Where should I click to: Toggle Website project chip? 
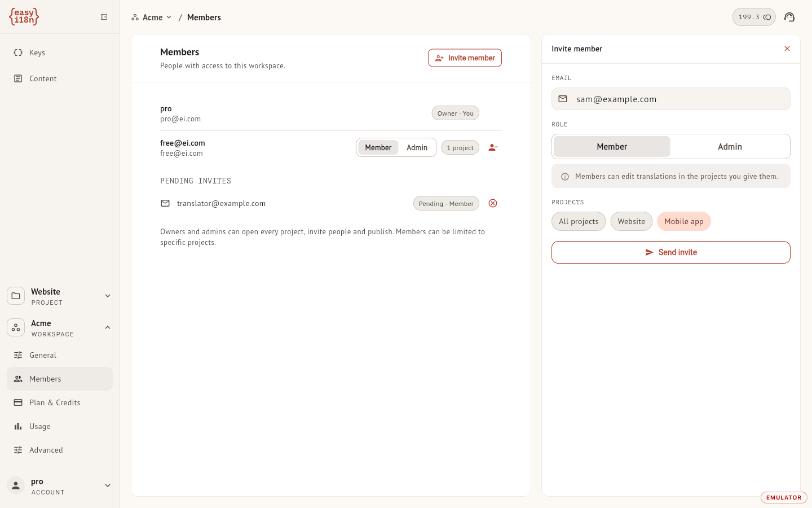[x=632, y=221]
